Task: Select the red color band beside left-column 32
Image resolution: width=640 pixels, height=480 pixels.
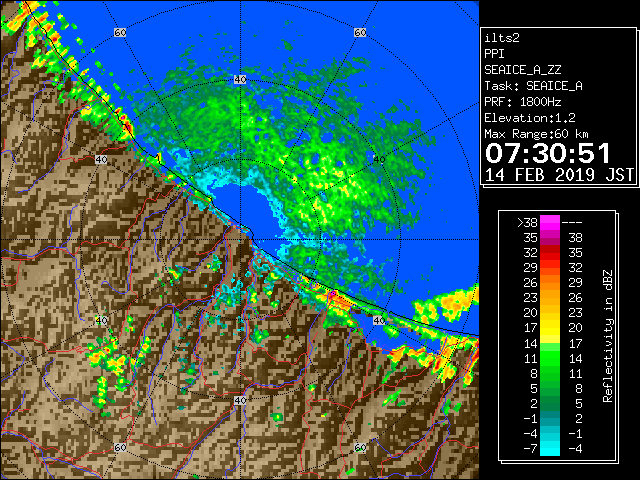Action: 549,253
